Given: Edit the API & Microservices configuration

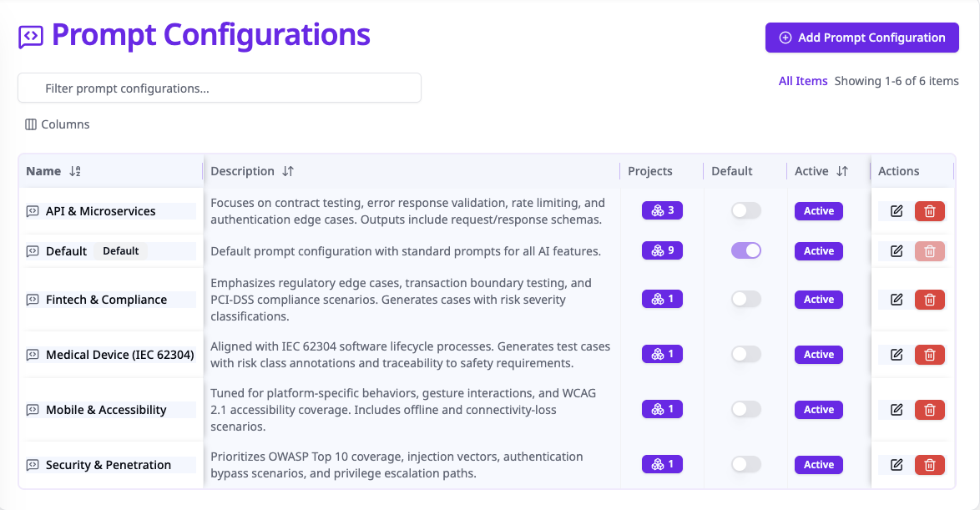Looking at the screenshot, I should point(897,211).
